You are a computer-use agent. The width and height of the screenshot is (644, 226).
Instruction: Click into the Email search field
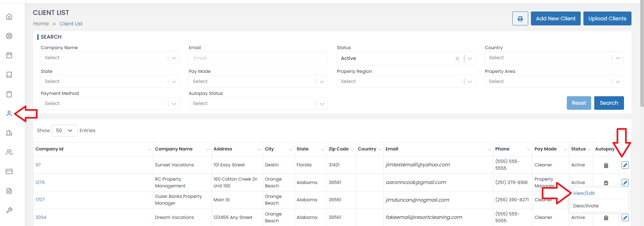pos(258,58)
